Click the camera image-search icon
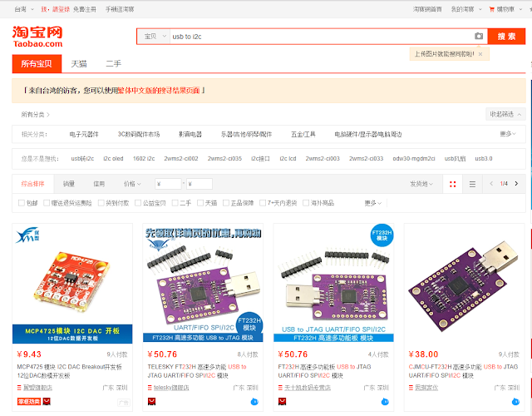Viewport: 532px width, 416px height. coord(479,36)
